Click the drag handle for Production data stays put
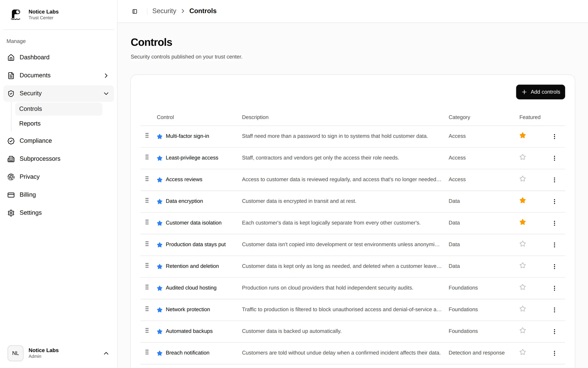 click(x=147, y=244)
